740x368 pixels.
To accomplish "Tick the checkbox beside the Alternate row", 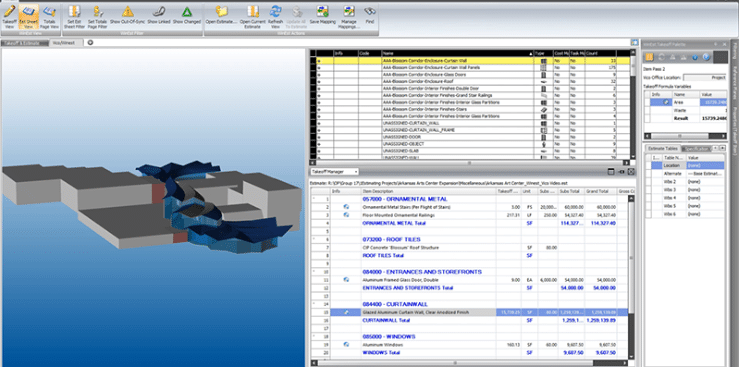I will tap(648, 174).
